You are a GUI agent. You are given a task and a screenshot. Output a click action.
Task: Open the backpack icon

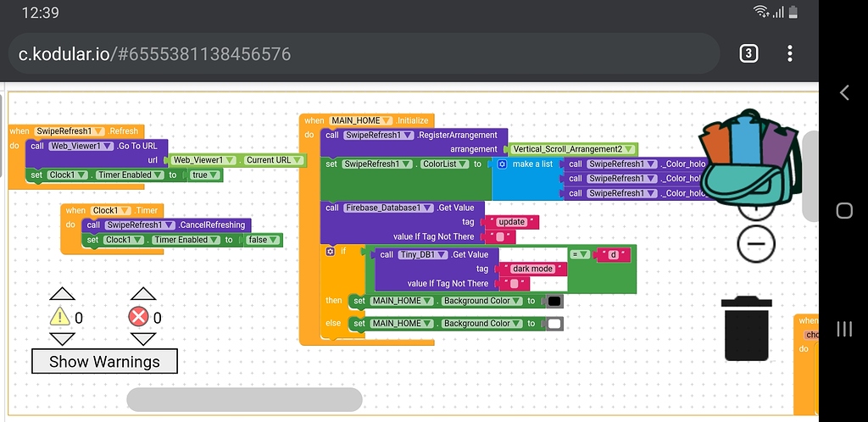click(748, 158)
